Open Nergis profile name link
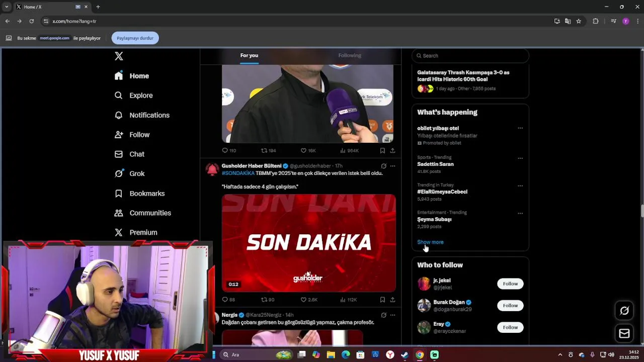 point(229,315)
